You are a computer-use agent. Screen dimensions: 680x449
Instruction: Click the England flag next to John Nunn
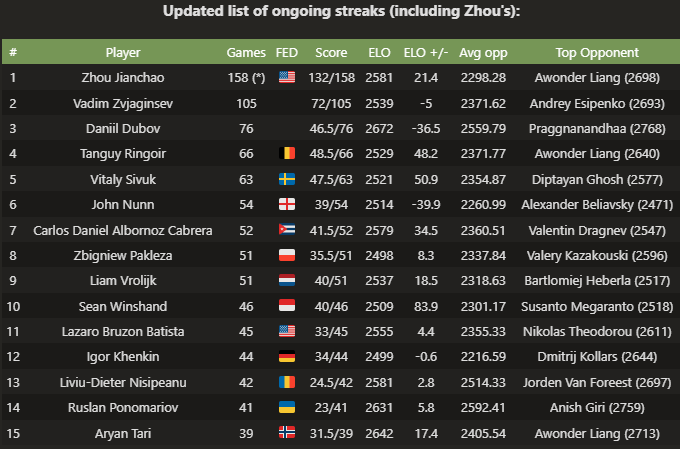[288, 205]
